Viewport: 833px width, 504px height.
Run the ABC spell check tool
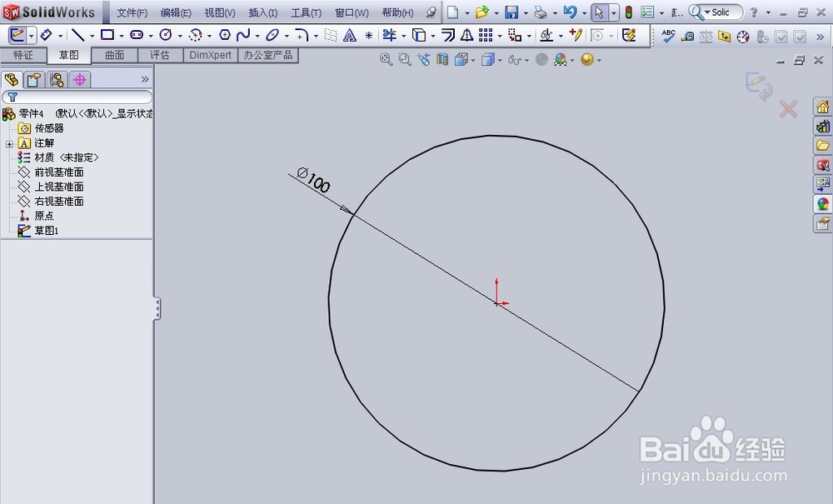(668, 36)
